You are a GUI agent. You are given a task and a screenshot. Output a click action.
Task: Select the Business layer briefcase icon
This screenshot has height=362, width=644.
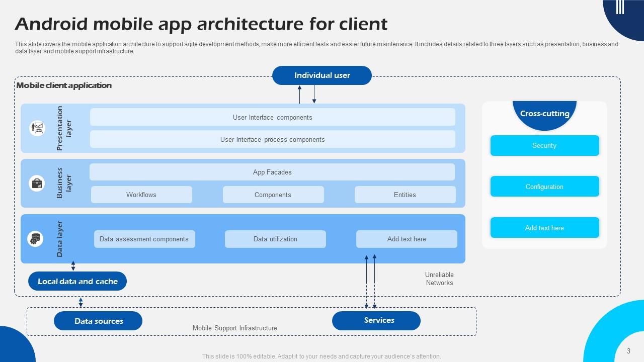[37, 183]
